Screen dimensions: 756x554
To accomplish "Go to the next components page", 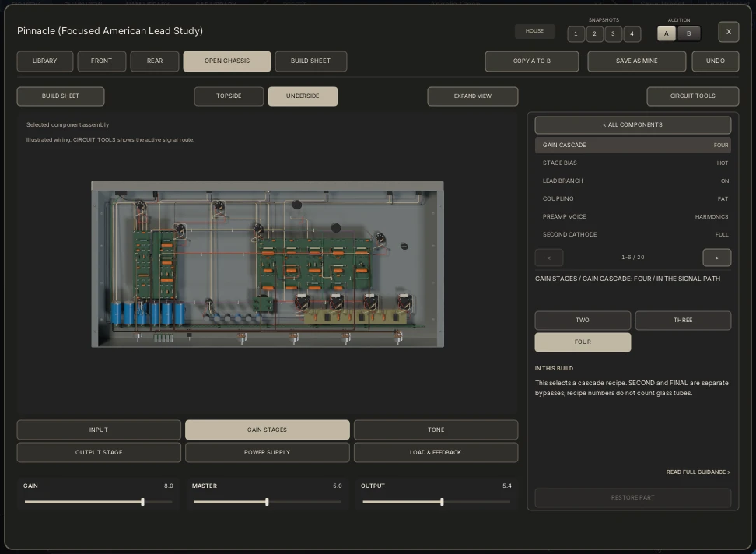I will click(717, 258).
